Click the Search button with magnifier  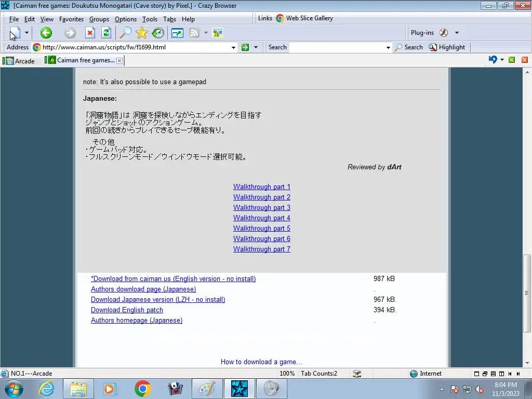click(409, 47)
